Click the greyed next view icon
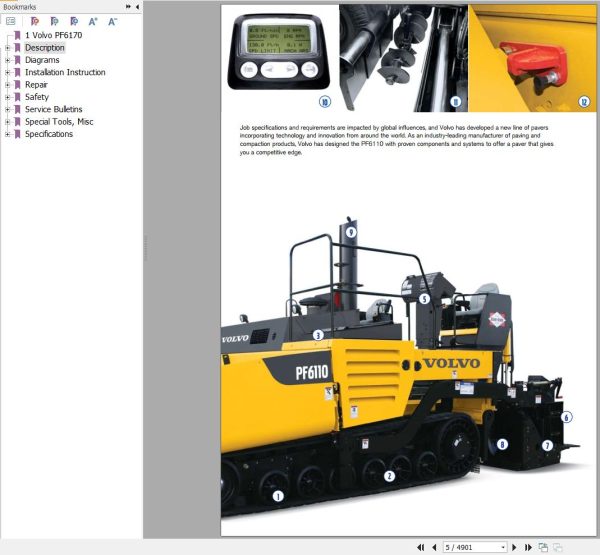The width and height of the screenshot is (600, 555). [x=558, y=547]
